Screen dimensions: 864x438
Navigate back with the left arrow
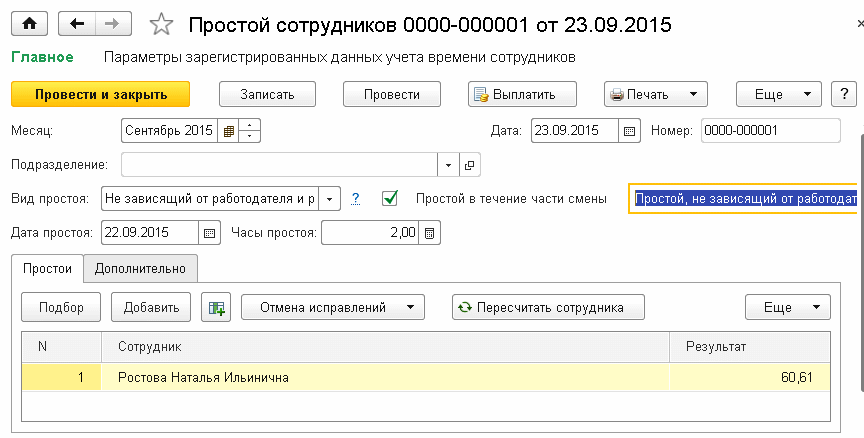pos(77,24)
